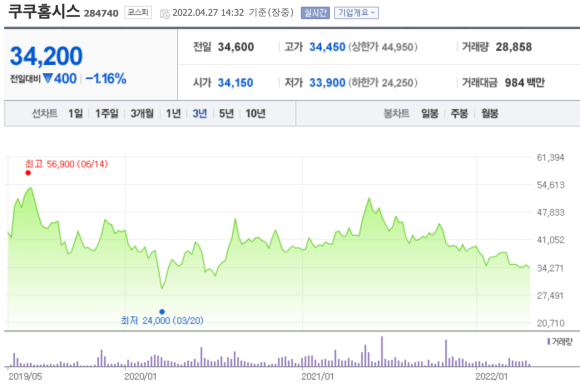This screenshot has width=580, height=388.
Task: Switch to 일봉 candlestick chart
Action: [430, 114]
